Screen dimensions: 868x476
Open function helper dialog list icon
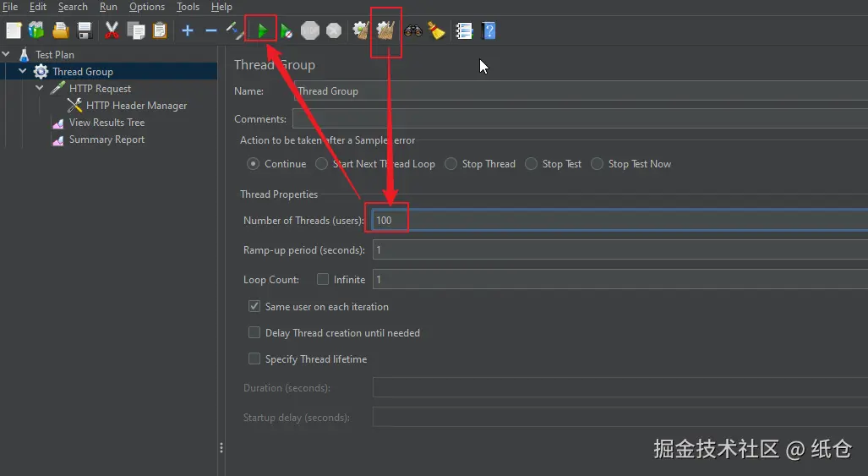[x=464, y=30]
